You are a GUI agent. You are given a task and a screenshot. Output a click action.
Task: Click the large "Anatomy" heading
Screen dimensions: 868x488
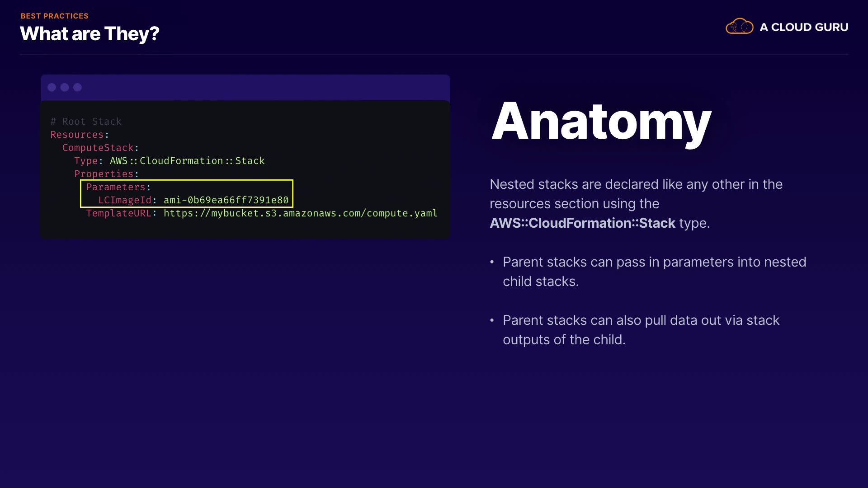click(x=601, y=122)
